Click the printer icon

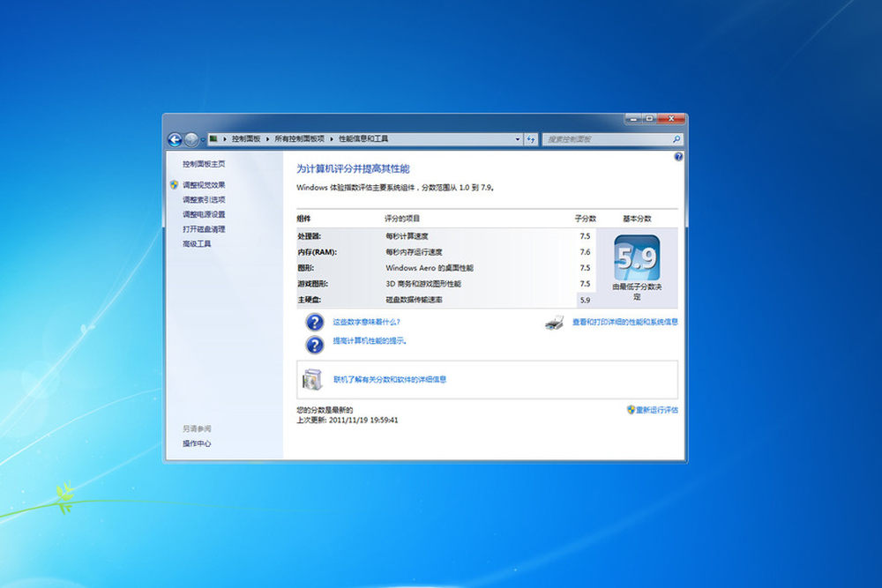coord(554,323)
